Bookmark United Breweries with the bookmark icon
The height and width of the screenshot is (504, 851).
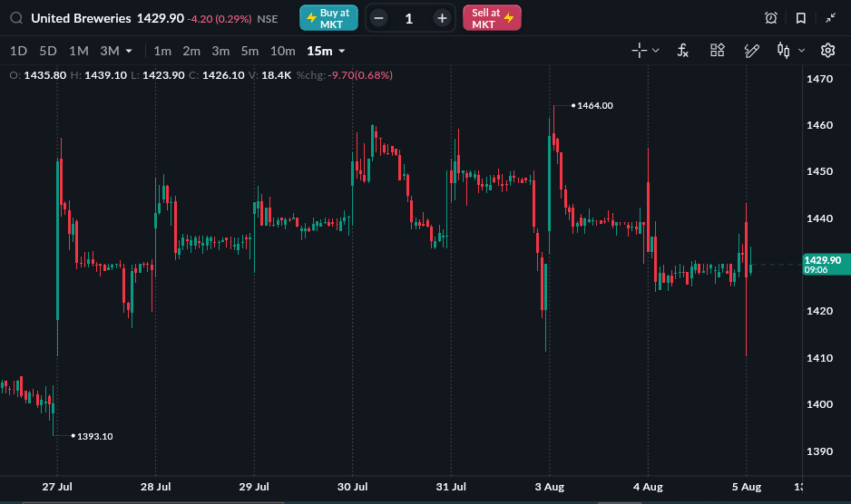[800, 18]
